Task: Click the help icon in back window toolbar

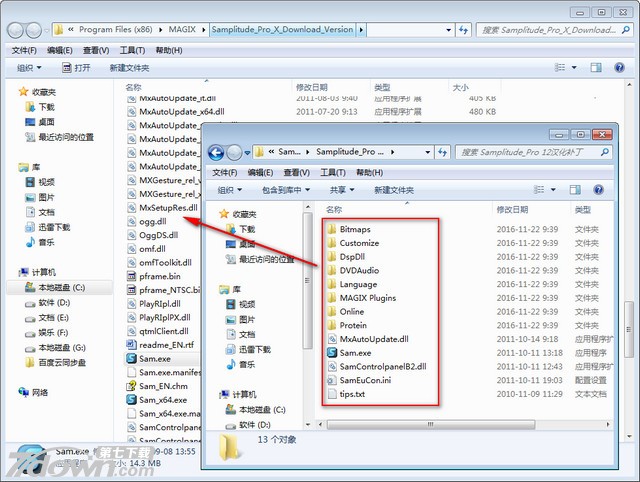Action: (619, 67)
